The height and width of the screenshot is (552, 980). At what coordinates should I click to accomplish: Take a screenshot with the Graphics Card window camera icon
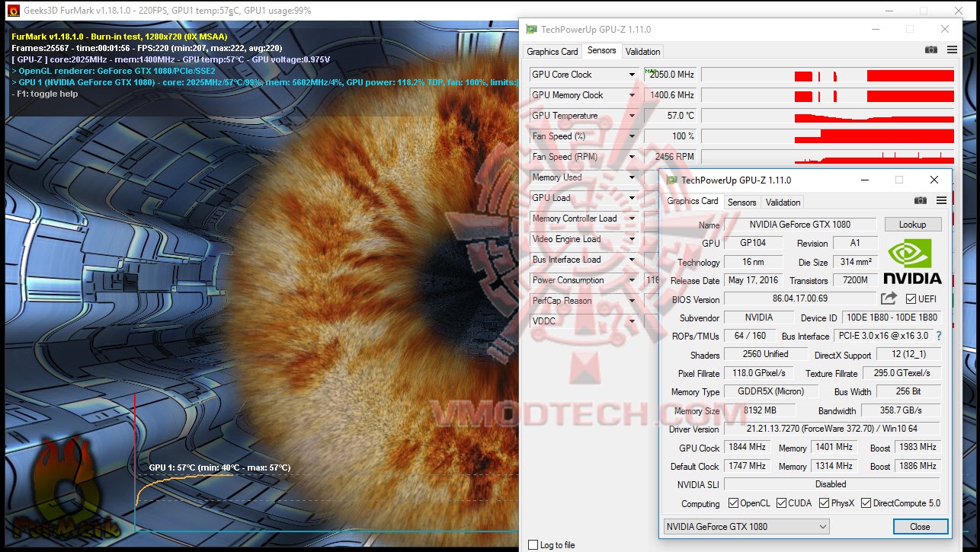pos(920,201)
